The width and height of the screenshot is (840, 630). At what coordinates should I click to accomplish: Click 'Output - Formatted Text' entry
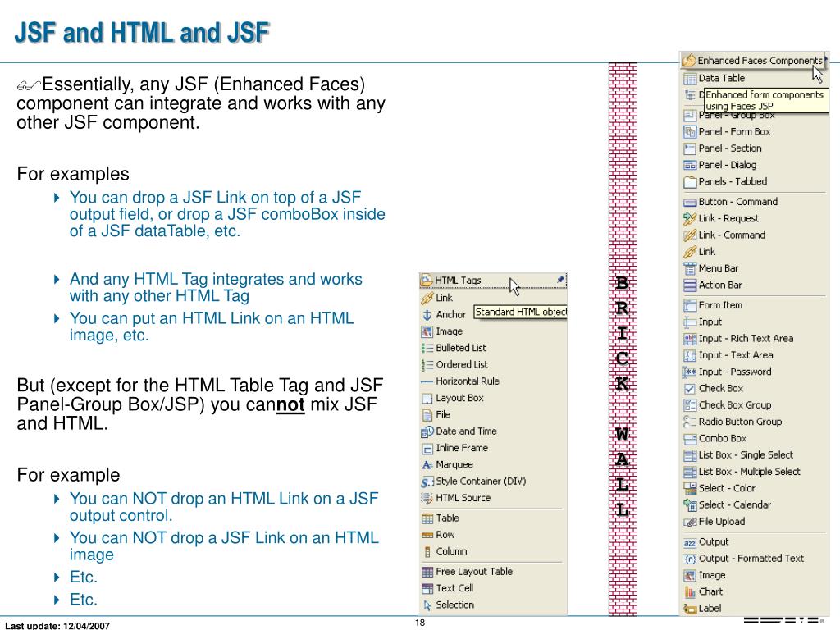click(744, 558)
